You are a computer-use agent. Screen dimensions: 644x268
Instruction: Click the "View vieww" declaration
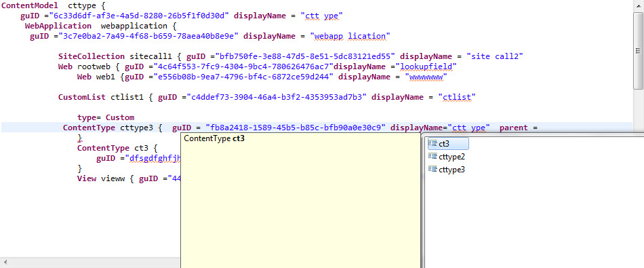coord(100,178)
